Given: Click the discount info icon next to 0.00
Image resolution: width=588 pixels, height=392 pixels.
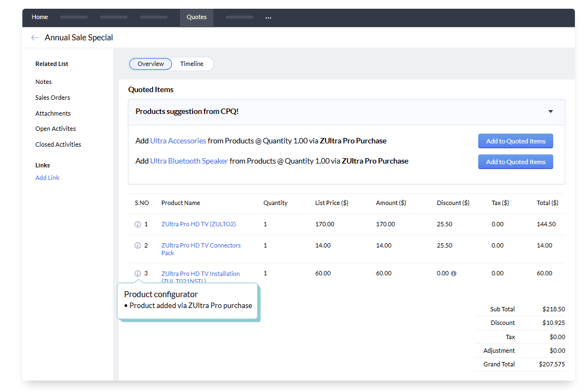Looking at the screenshot, I should tap(454, 274).
